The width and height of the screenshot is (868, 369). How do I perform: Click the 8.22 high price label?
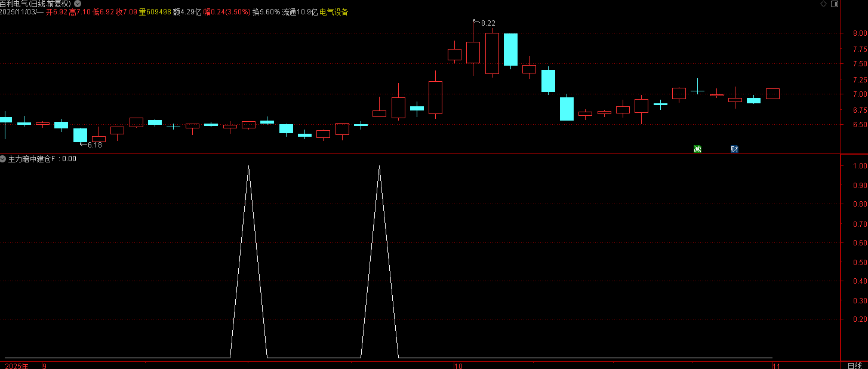point(488,24)
